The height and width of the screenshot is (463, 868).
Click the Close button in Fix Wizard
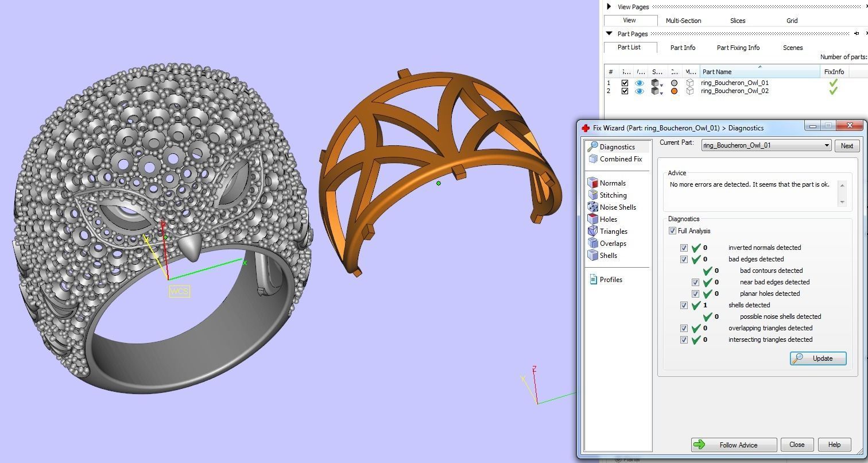(797, 445)
